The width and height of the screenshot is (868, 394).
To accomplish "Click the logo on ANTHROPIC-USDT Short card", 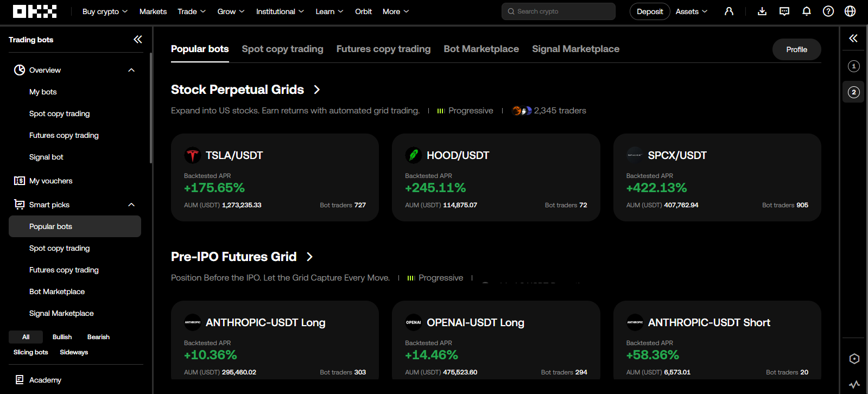I will (x=635, y=322).
